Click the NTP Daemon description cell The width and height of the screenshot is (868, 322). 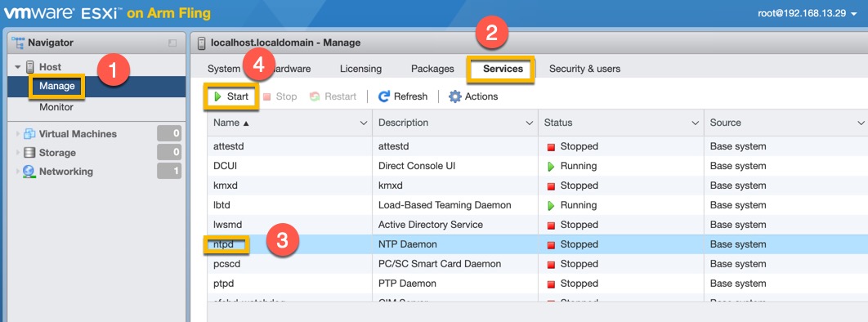(407, 244)
